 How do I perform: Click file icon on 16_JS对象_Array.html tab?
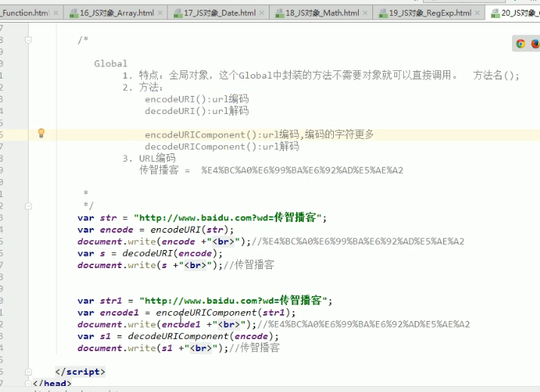[x=74, y=14]
